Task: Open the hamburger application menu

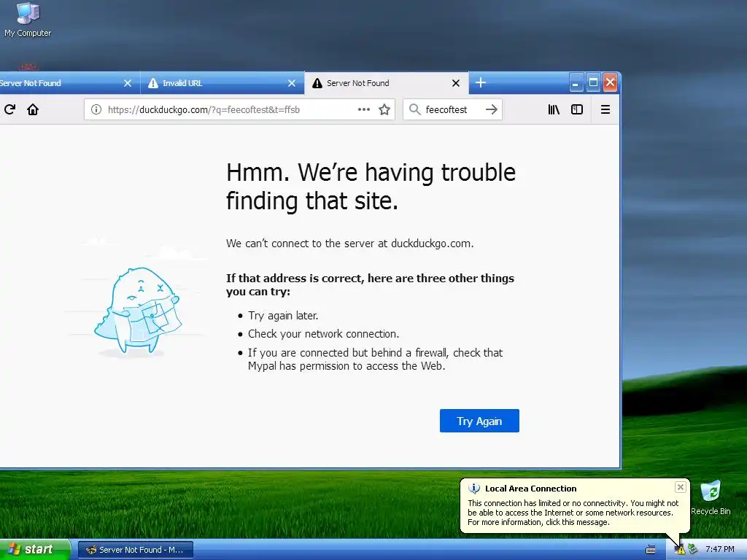Action: tap(605, 109)
